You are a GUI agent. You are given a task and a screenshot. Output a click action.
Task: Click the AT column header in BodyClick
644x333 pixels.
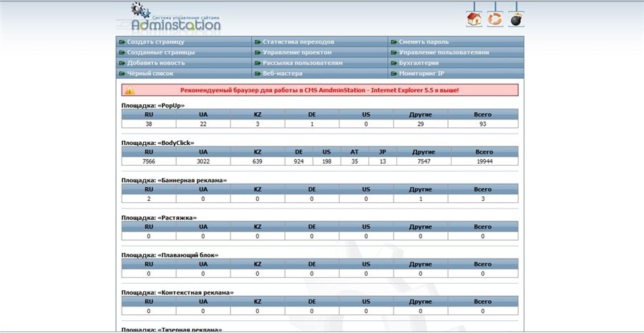pos(354,151)
